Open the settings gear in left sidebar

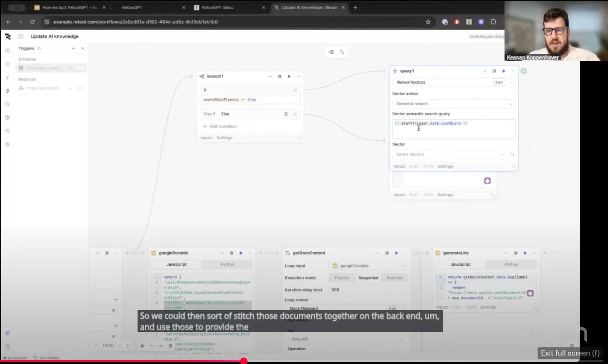coord(8,144)
